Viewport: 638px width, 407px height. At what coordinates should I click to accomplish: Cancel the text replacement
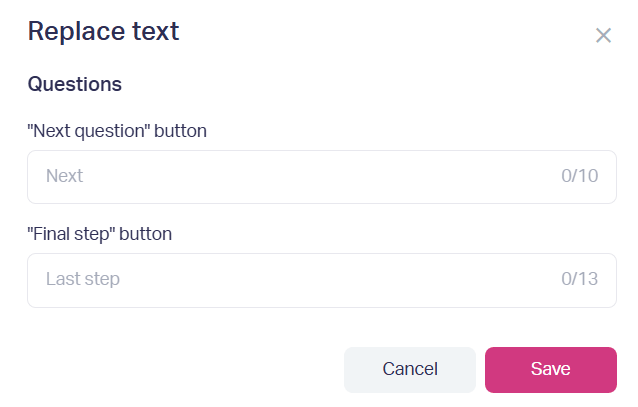pyautogui.click(x=410, y=370)
